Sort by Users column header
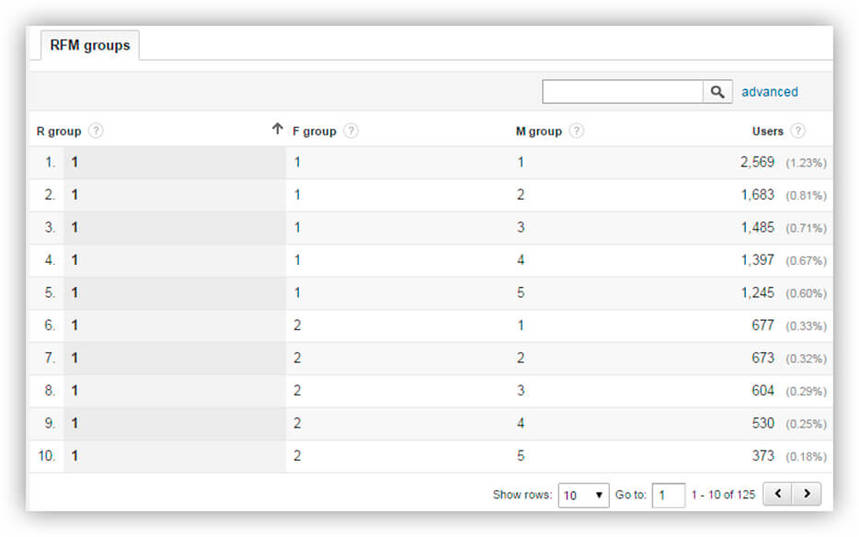Viewport: 859px width, 537px height. (x=768, y=131)
